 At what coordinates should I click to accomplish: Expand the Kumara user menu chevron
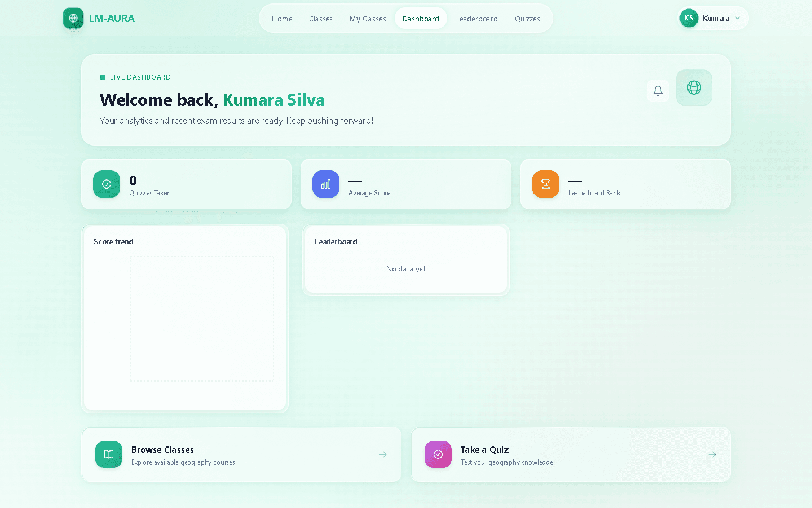(x=738, y=18)
